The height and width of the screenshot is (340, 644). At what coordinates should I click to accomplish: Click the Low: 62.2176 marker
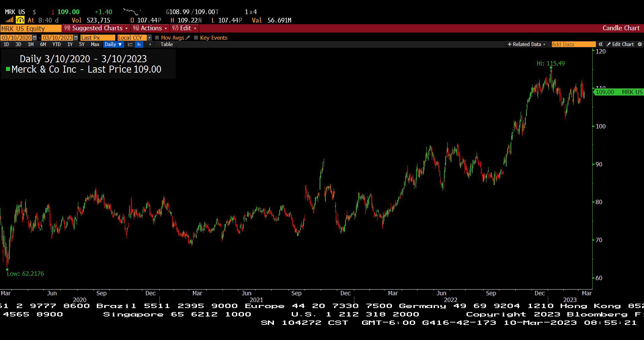point(26,273)
